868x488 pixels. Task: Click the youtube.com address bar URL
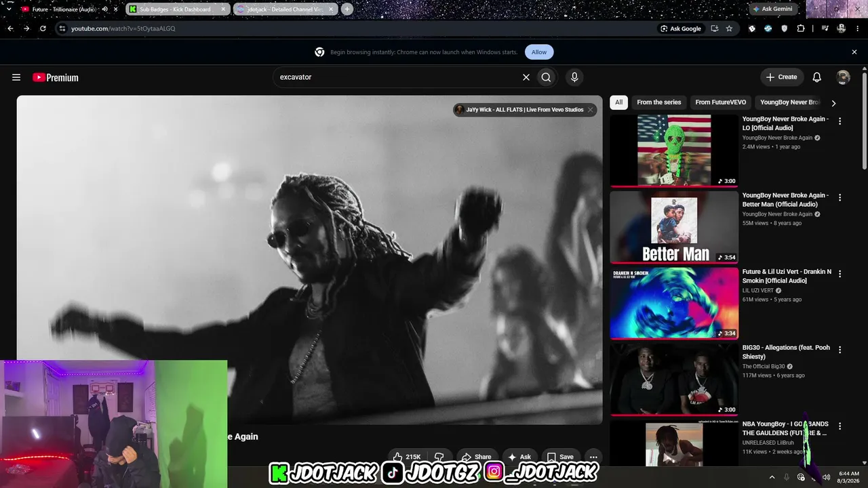tap(123, 28)
